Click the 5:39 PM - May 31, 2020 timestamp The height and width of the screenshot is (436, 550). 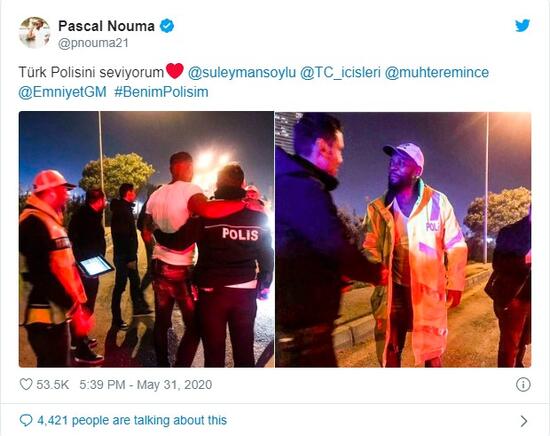point(146,384)
